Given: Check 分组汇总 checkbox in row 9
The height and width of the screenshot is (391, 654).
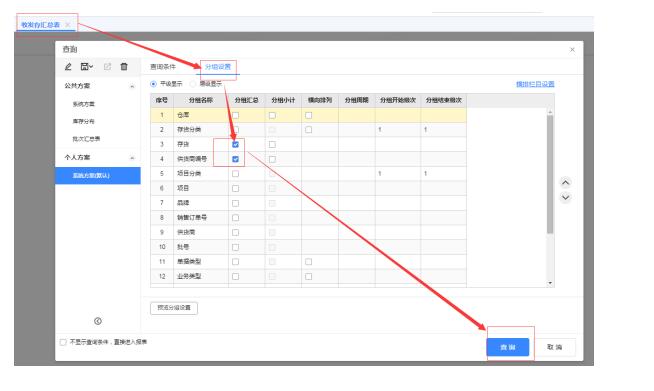Looking at the screenshot, I should tap(236, 232).
